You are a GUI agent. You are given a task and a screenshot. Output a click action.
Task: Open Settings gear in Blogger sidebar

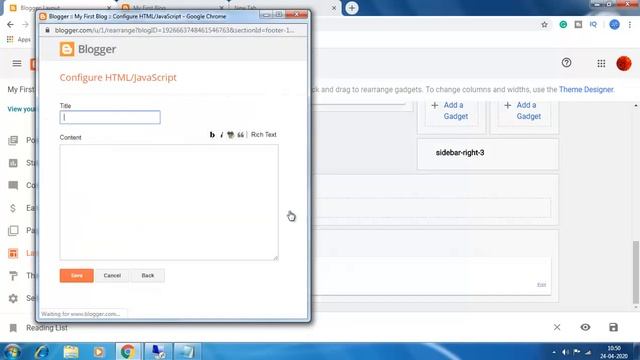13,298
